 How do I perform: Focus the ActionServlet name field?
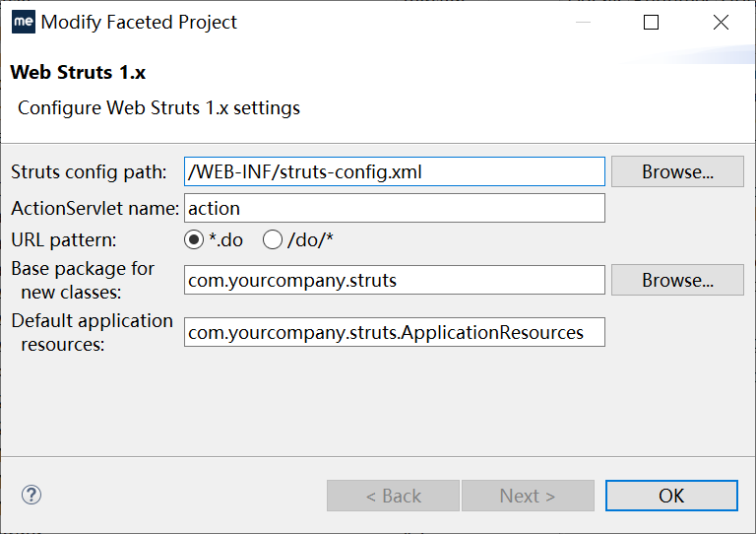pyautogui.click(x=395, y=208)
